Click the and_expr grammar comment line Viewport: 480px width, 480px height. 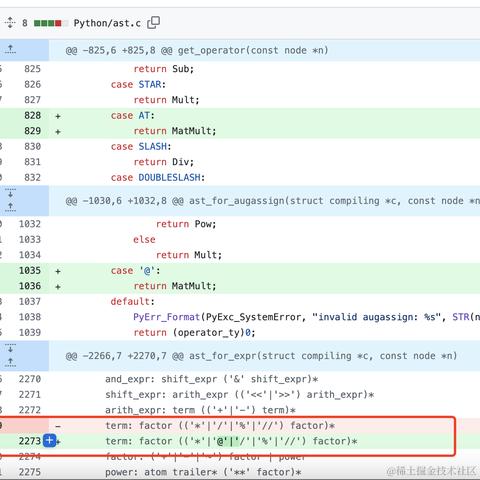point(212,379)
